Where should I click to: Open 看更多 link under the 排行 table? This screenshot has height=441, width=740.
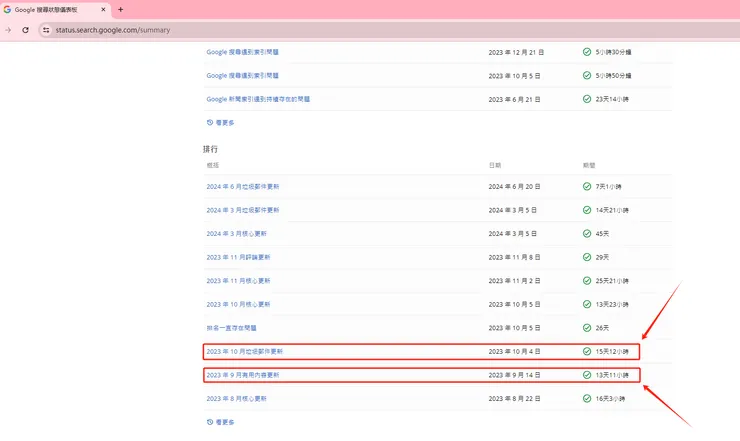[225, 422]
